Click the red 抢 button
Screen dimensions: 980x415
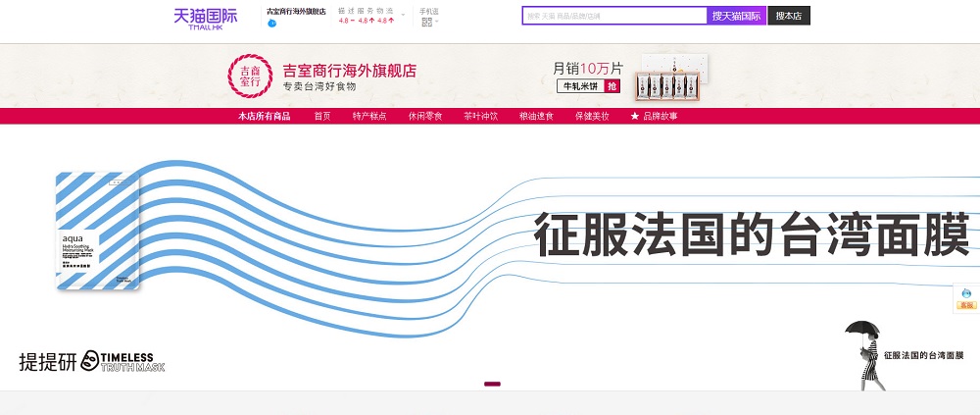(x=612, y=86)
